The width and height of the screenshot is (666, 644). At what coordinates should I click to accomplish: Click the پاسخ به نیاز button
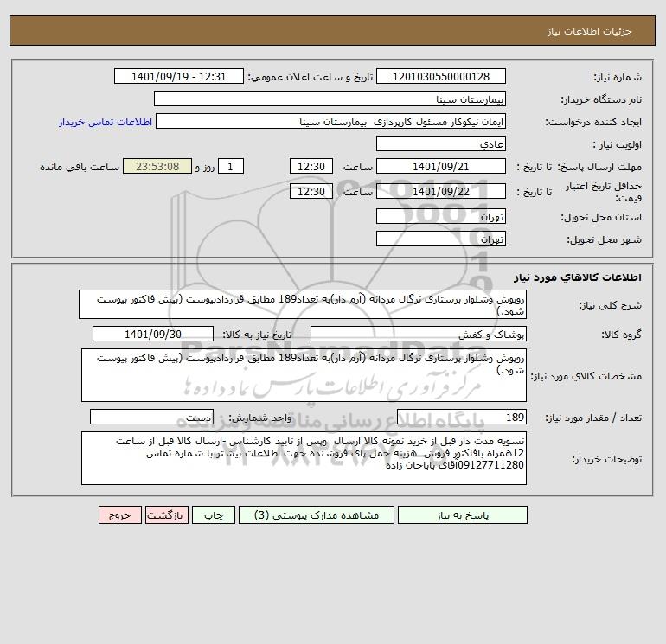coord(463,515)
